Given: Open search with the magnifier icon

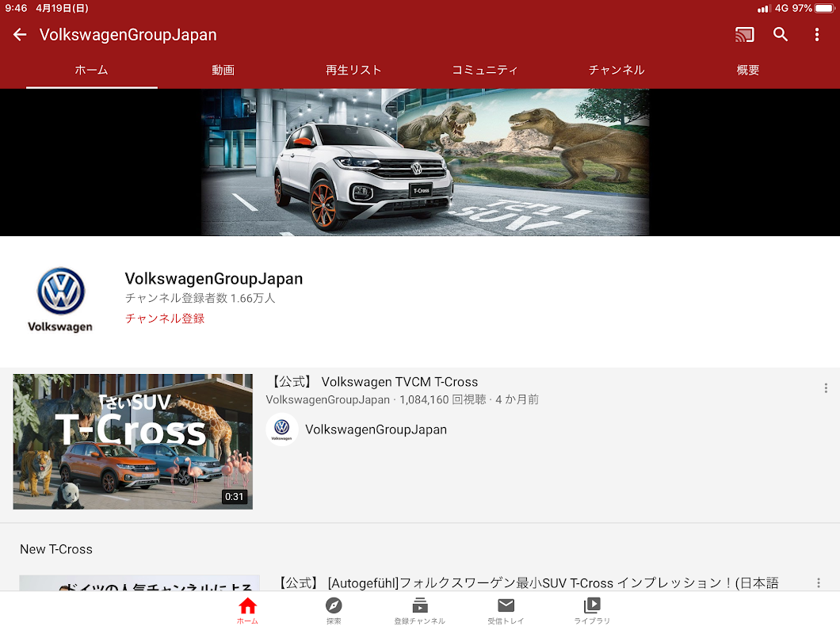Looking at the screenshot, I should pyautogui.click(x=781, y=35).
